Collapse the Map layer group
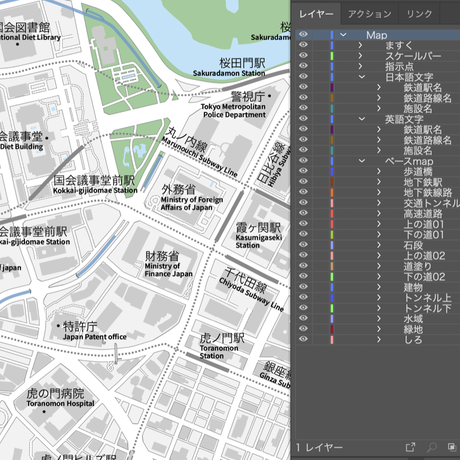This screenshot has width=460, height=460. [343, 35]
